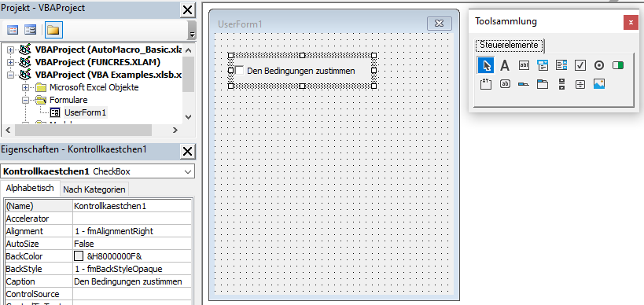Select the TextBox control tool
The height and width of the screenshot is (305, 644).
click(x=524, y=65)
